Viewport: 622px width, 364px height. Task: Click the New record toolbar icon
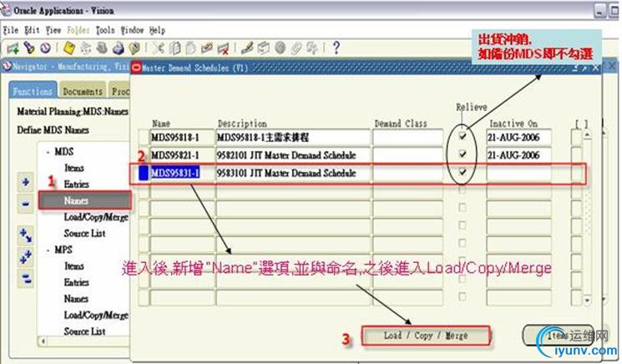[x=13, y=48]
